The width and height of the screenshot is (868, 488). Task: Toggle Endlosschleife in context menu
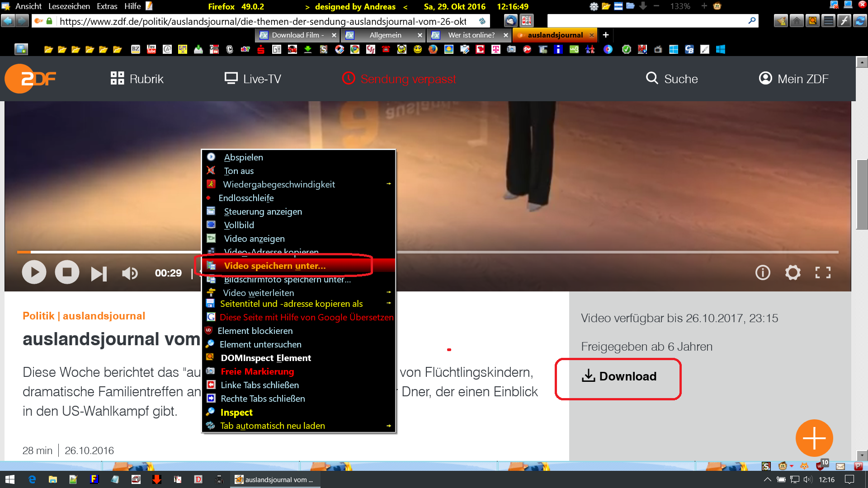tap(246, 198)
